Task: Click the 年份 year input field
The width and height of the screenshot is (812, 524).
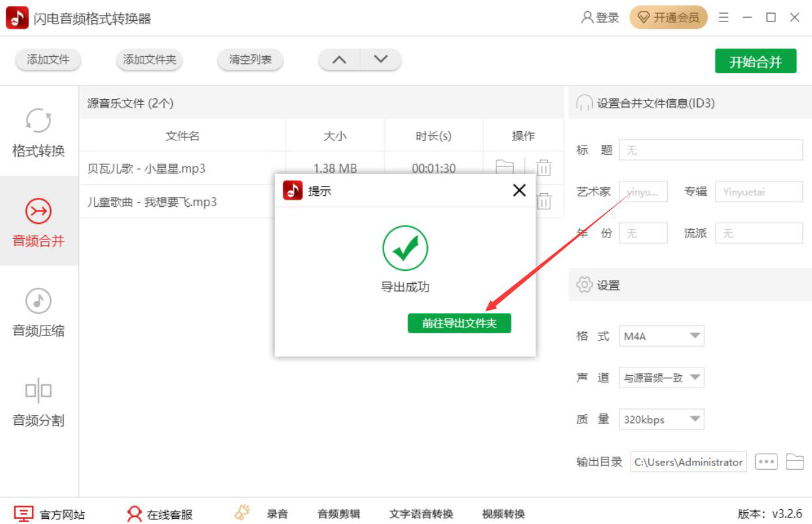Action: coord(643,233)
